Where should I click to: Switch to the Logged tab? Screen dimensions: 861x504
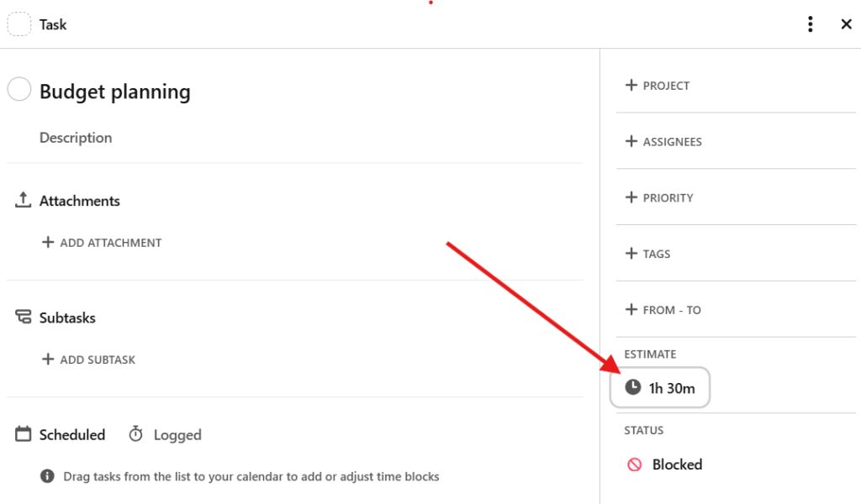click(166, 435)
